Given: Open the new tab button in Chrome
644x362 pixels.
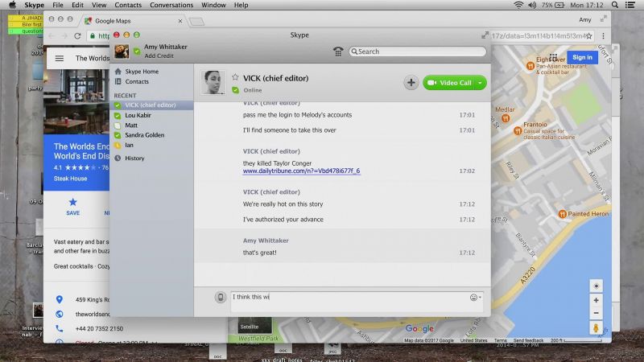Looking at the screenshot, I should [196, 22].
